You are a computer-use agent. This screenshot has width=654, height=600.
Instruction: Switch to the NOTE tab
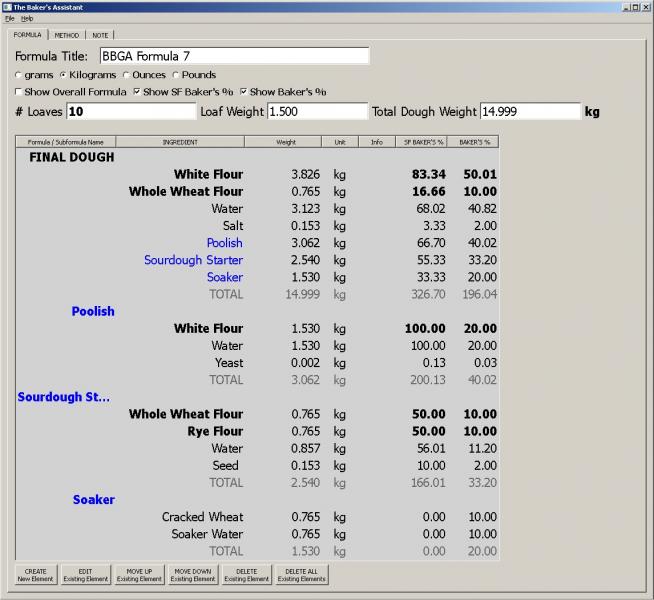click(101, 35)
